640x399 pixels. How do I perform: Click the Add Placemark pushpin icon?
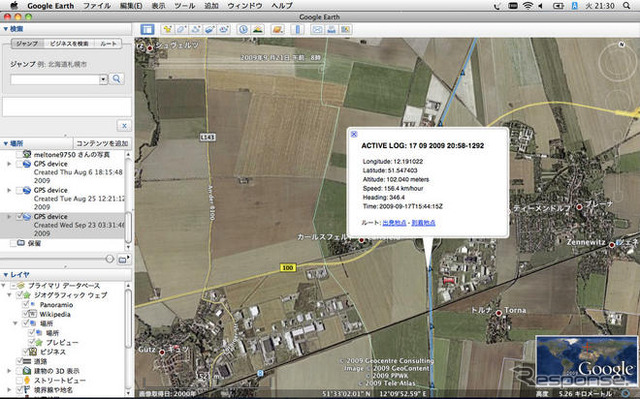pyautogui.click(x=167, y=29)
